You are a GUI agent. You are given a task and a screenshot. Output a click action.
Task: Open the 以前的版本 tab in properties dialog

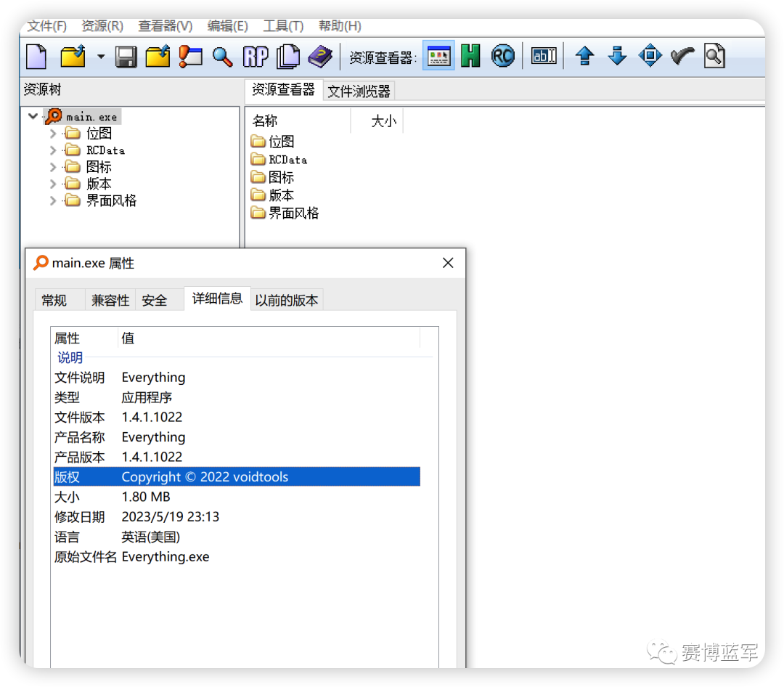(x=287, y=300)
